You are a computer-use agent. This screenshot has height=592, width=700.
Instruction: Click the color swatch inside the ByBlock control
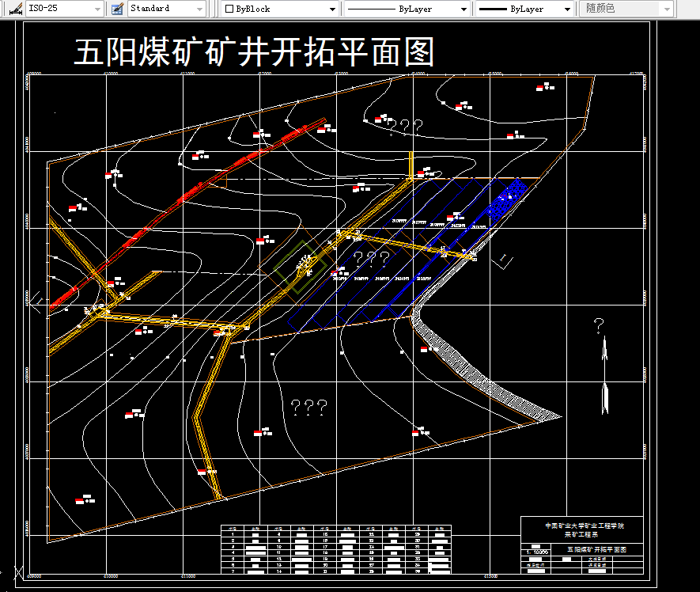click(228, 8)
